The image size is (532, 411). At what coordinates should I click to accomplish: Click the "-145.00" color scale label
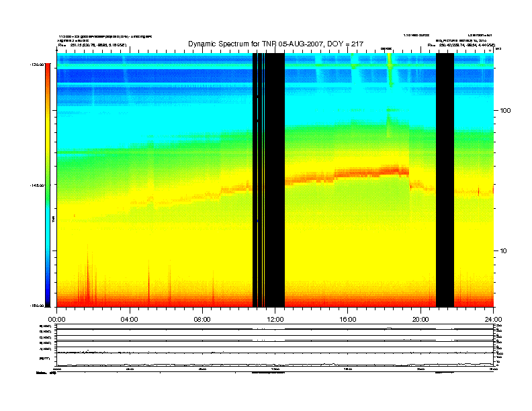pos(37,185)
